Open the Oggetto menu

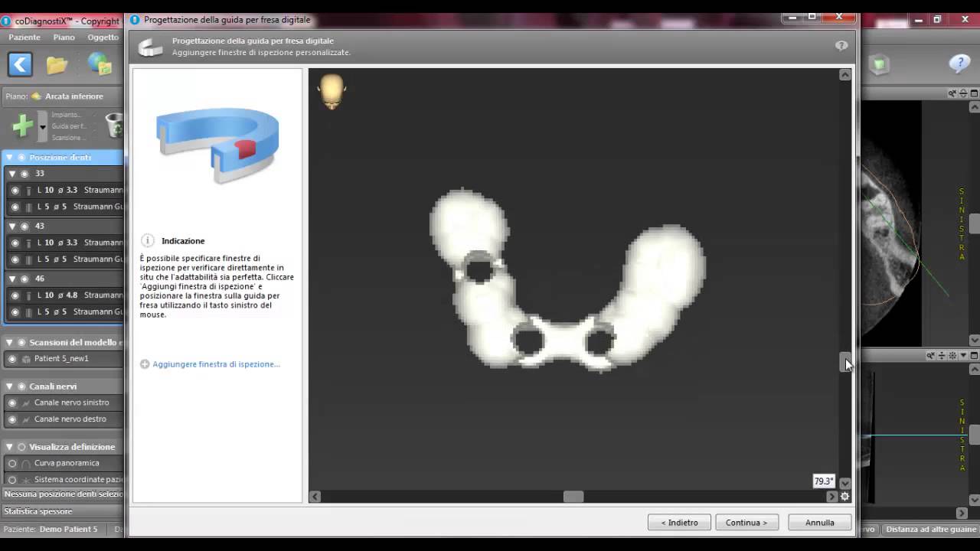click(103, 37)
